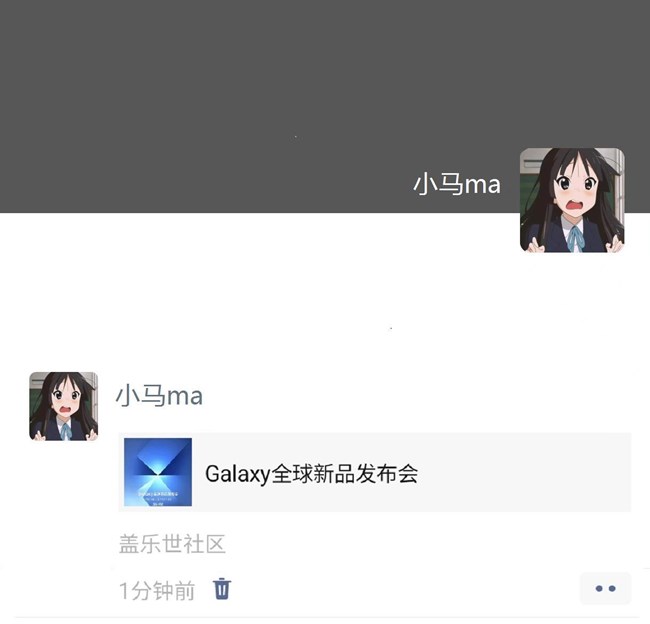
Task: Tap the large 小马ma avatar on cover
Action: coord(572,200)
